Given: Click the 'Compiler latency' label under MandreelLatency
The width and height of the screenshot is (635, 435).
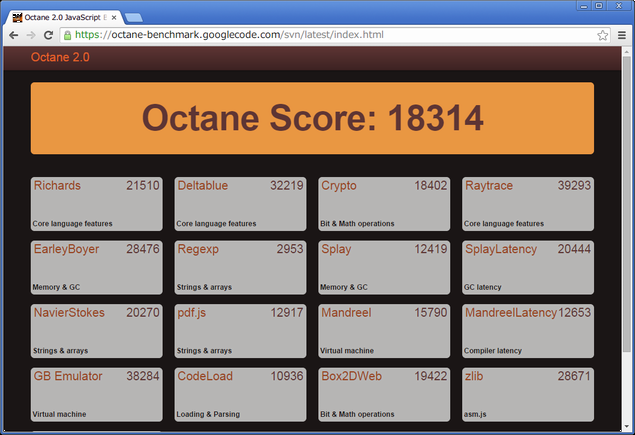Looking at the screenshot, I should (x=492, y=351).
